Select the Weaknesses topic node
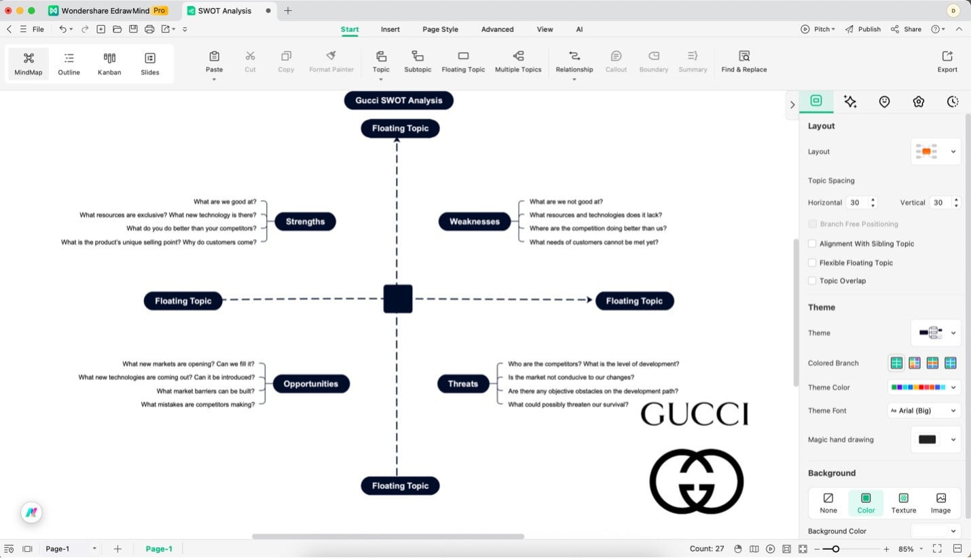971x560 pixels. tap(474, 221)
